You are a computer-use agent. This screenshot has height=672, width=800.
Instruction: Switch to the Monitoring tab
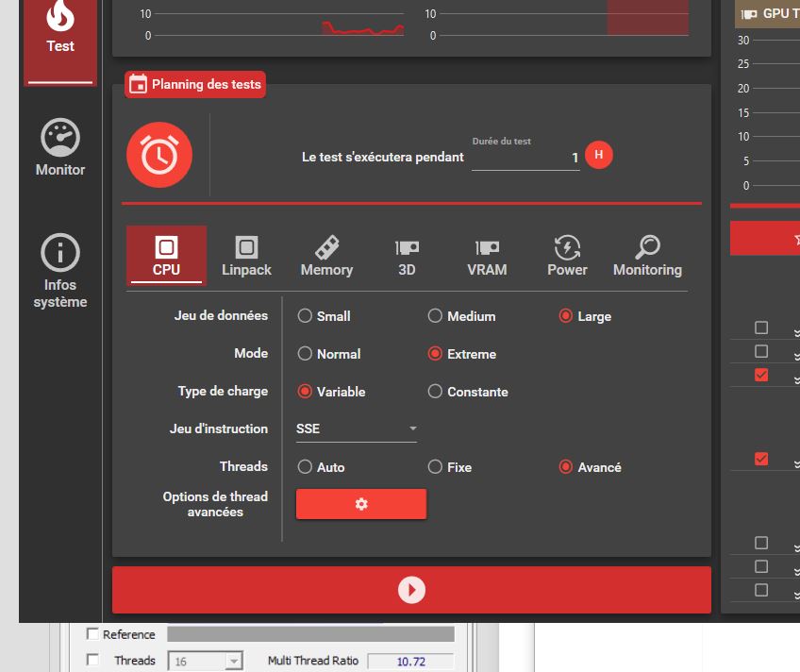click(x=647, y=255)
